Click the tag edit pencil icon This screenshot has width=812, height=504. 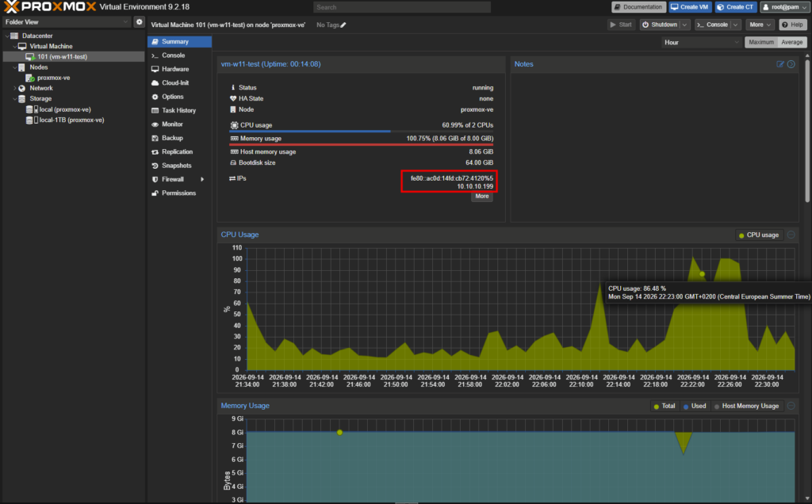click(343, 25)
